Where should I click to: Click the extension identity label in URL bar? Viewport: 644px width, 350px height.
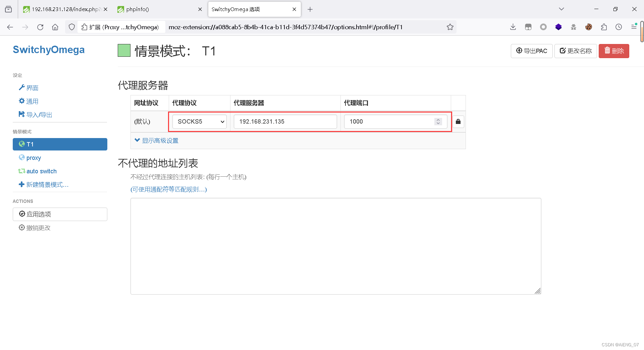(121, 27)
